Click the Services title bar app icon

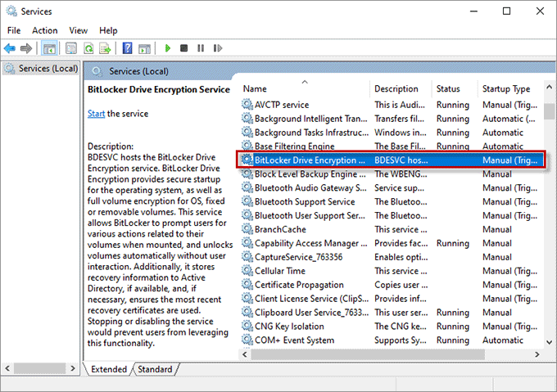(11, 11)
